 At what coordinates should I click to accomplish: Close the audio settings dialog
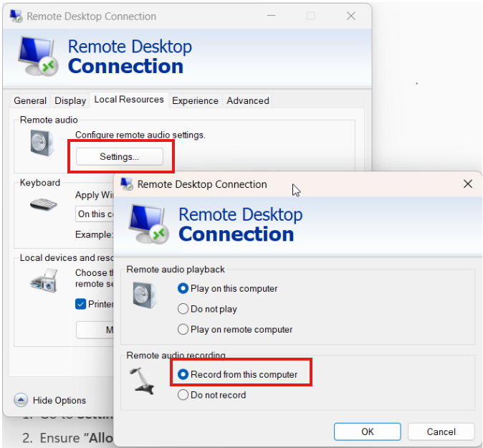(x=468, y=184)
